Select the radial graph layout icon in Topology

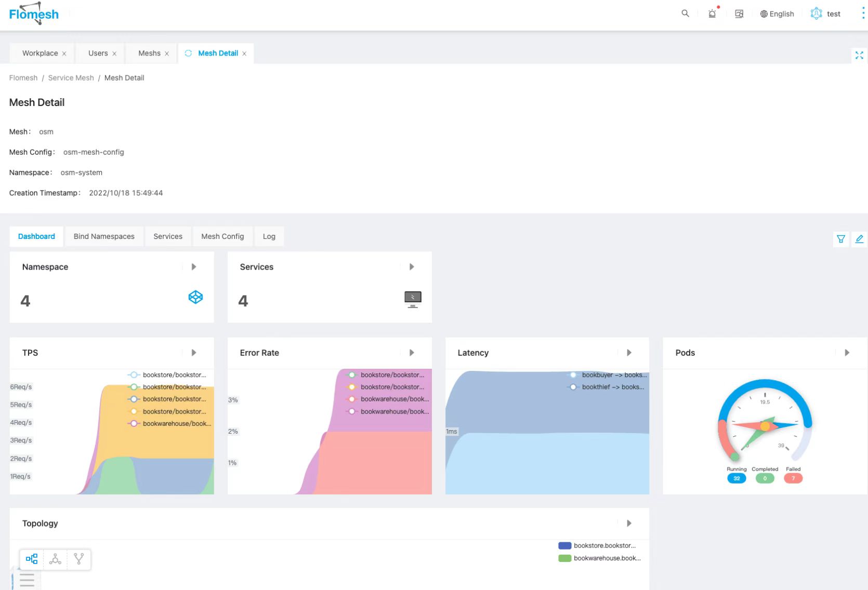click(55, 559)
